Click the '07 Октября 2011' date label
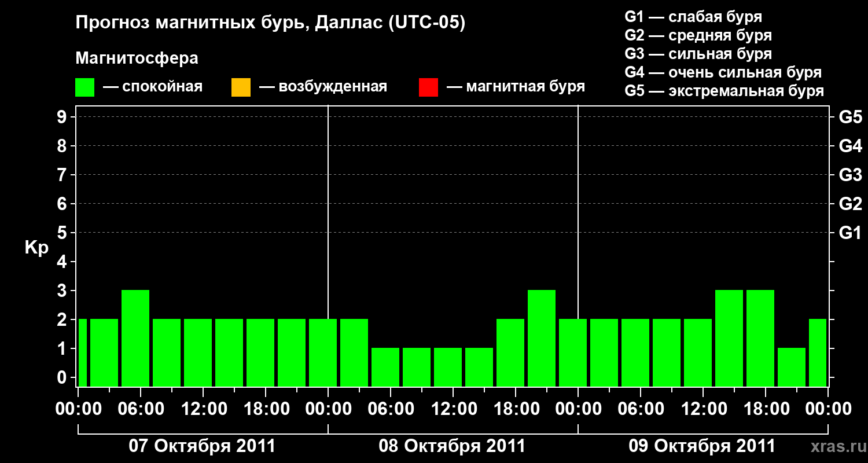The height and width of the screenshot is (463, 868). click(202, 446)
